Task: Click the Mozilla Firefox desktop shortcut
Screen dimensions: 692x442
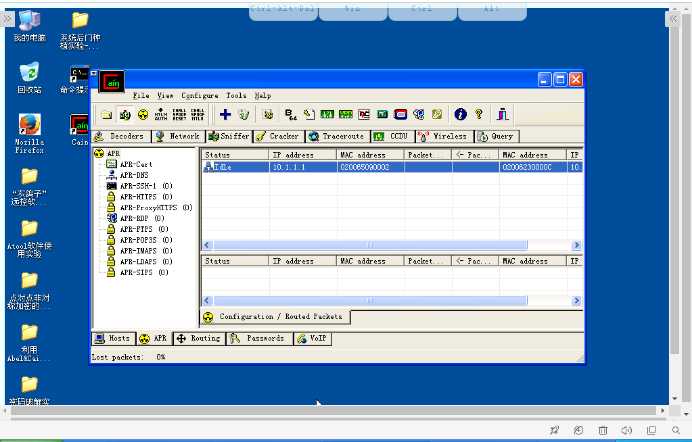Action: tap(30, 133)
